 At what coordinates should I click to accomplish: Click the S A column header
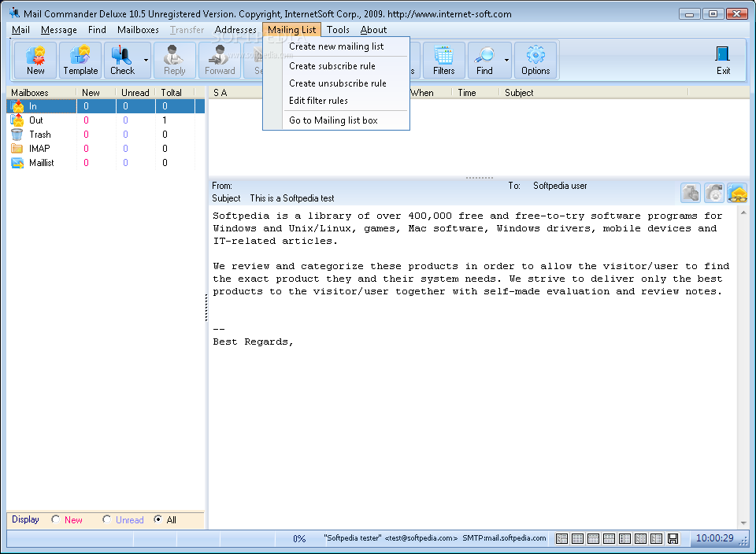point(220,93)
